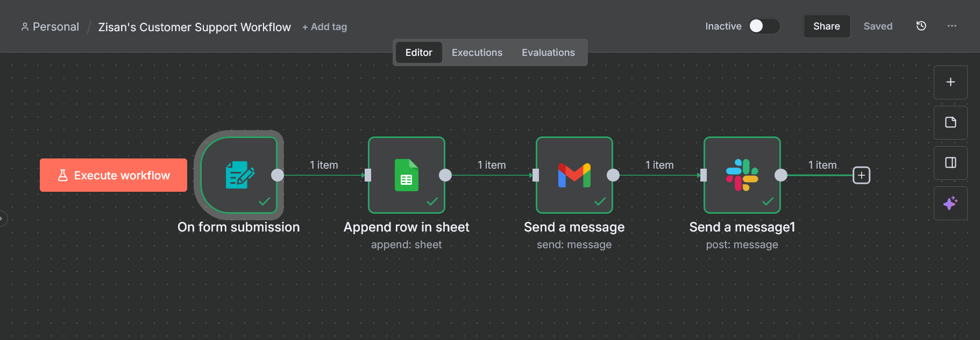Click the Share button
980x340 pixels.
(827, 26)
